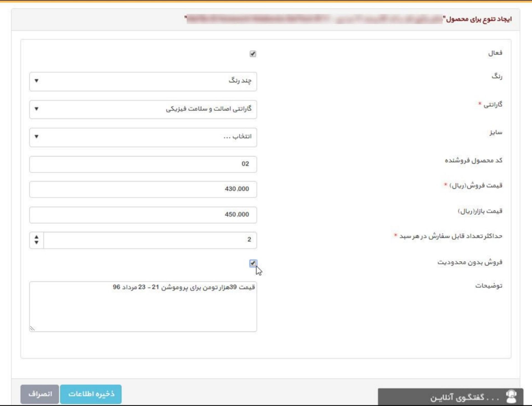Viewport: 532px width, 406px height.
Task: Open the گفتگوی آنلاین chat bar
Action: [451, 397]
